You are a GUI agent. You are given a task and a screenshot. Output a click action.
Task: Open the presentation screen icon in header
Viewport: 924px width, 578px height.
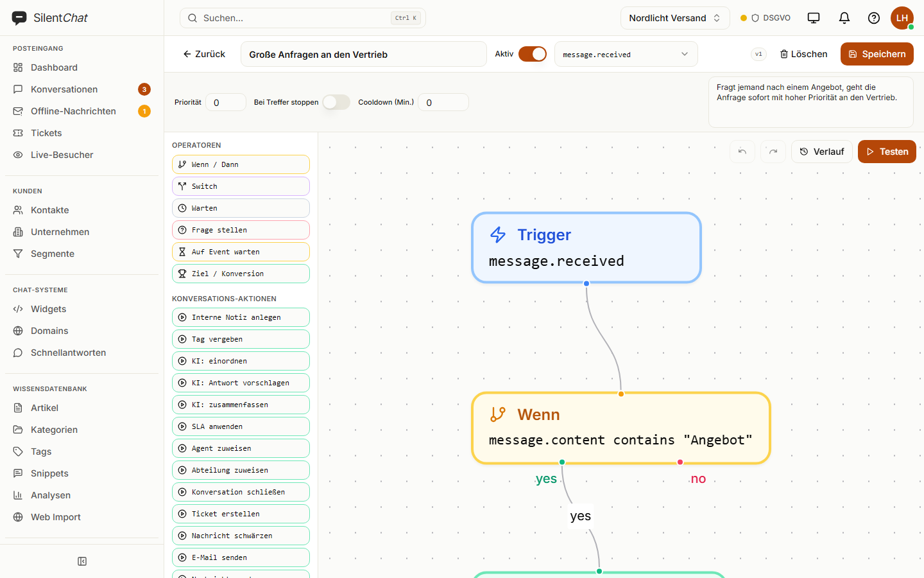[x=814, y=18]
